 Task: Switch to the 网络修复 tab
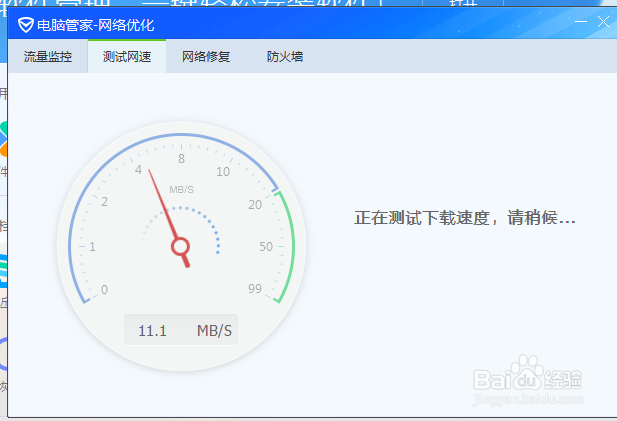click(206, 57)
